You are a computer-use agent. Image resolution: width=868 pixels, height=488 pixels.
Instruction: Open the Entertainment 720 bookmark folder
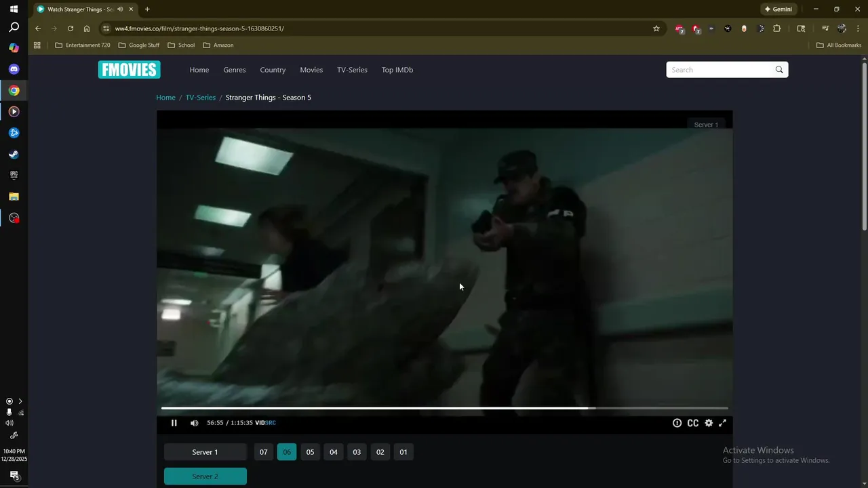coord(83,45)
